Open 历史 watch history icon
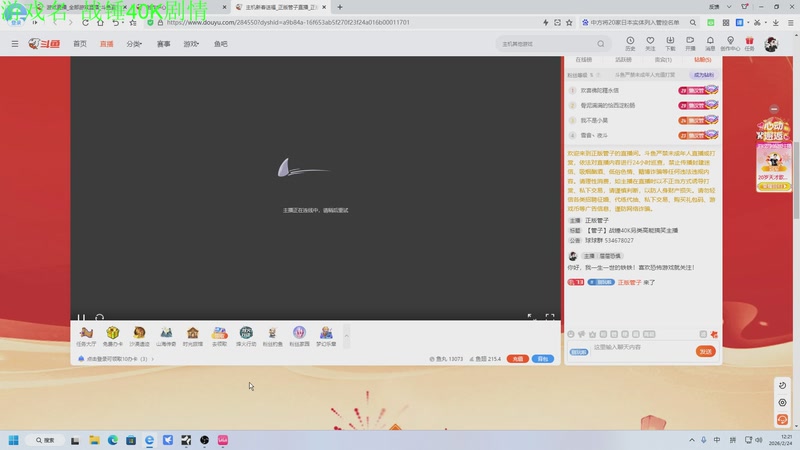Screen dimensions: 800x450 click(630, 43)
